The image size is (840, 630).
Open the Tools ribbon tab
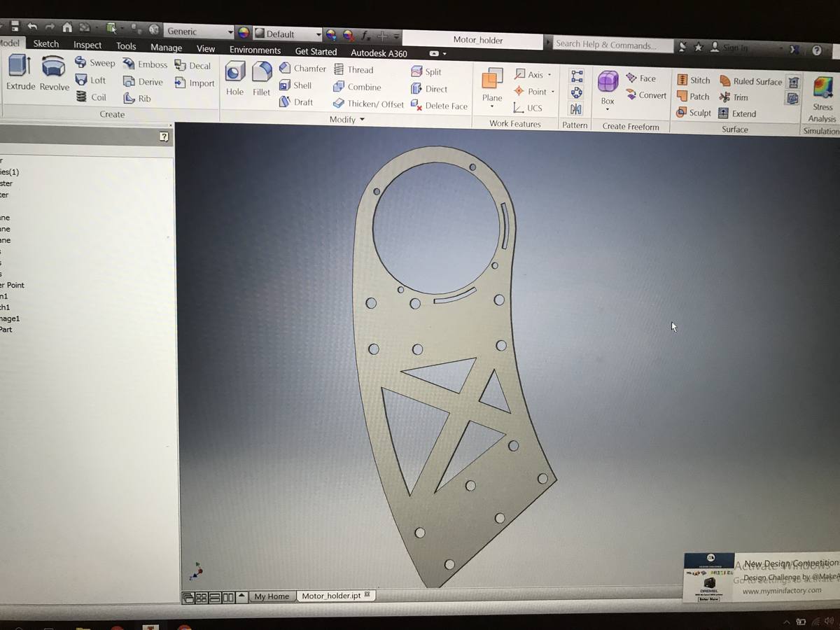[x=126, y=46]
